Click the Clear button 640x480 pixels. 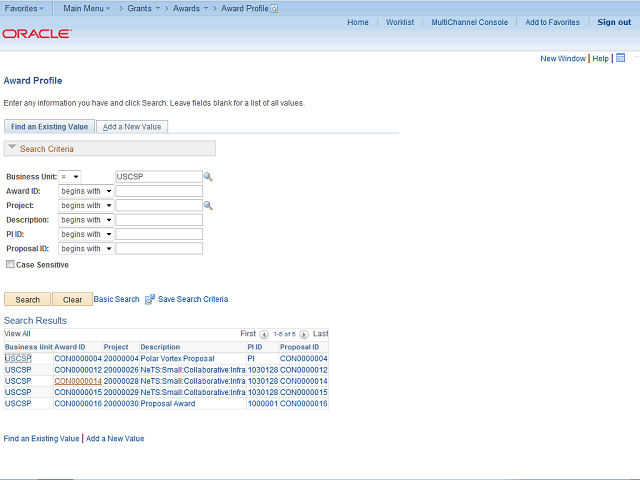click(72, 300)
